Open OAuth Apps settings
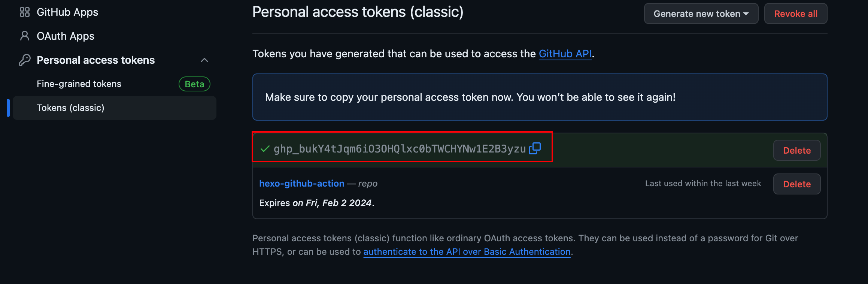This screenshot has height=284, width=868. click(x=66, y=36)
